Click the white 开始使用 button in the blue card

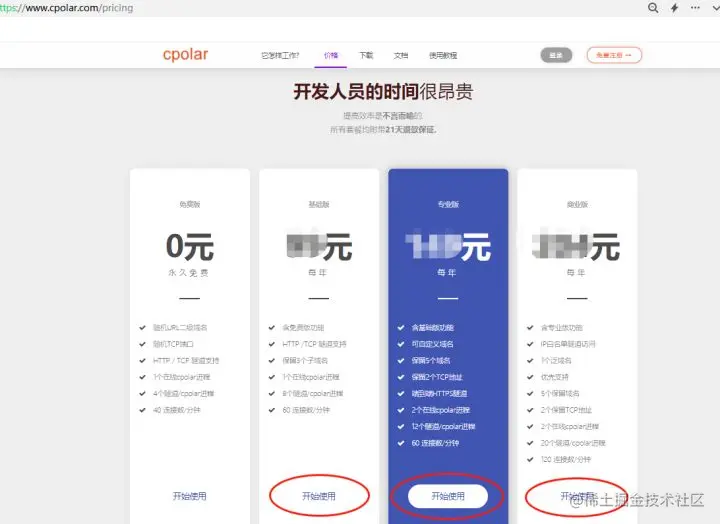click(448, 496)
